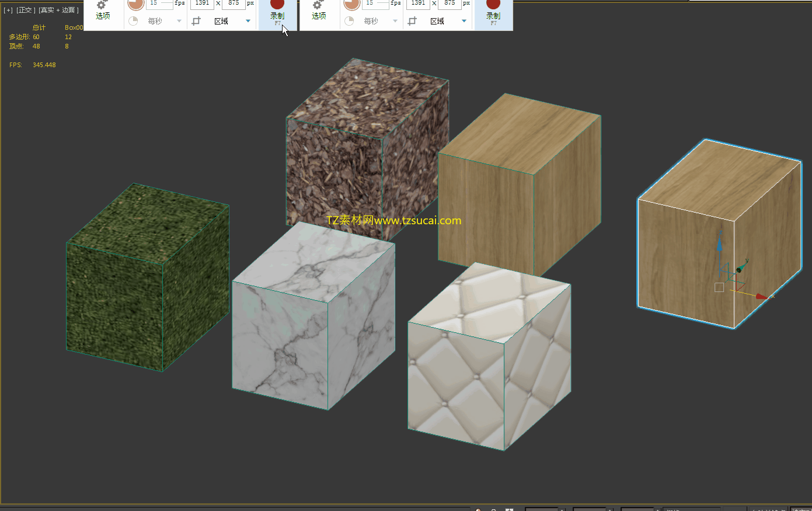The image size is (812, 511).
Task: Open the [+] viewport menu label
Action: [x=8, y=10]
